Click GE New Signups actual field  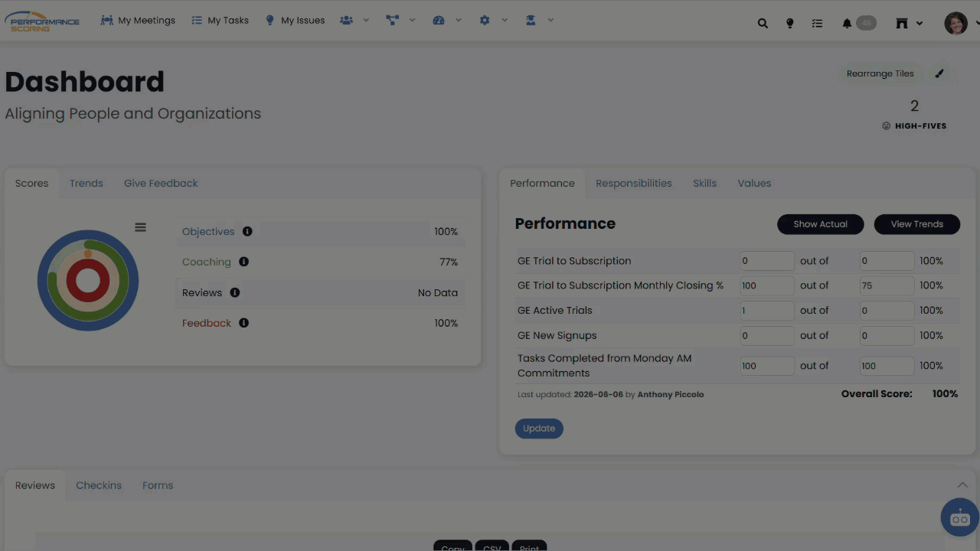click(x=767, y=335)
